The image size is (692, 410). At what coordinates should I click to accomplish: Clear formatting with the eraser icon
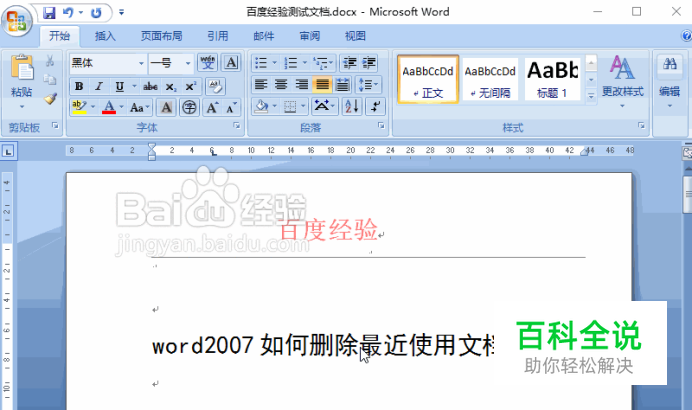(x=215, y=87)
